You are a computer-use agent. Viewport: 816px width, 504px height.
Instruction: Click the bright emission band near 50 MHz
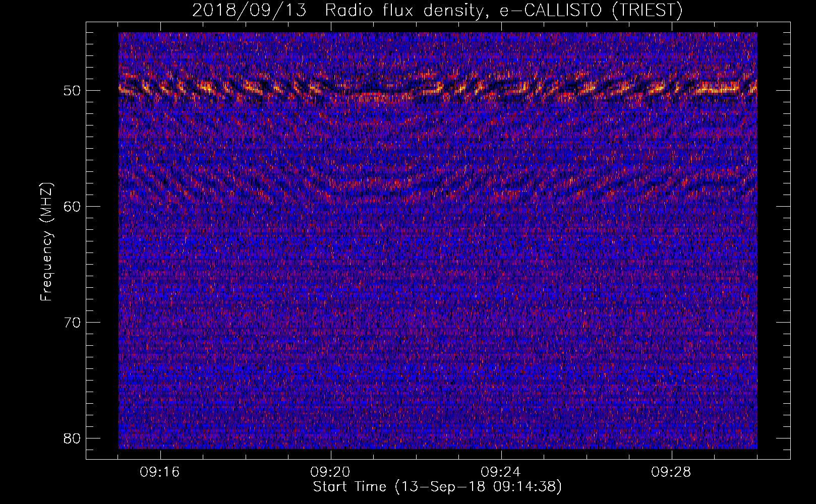pos(437,87)
